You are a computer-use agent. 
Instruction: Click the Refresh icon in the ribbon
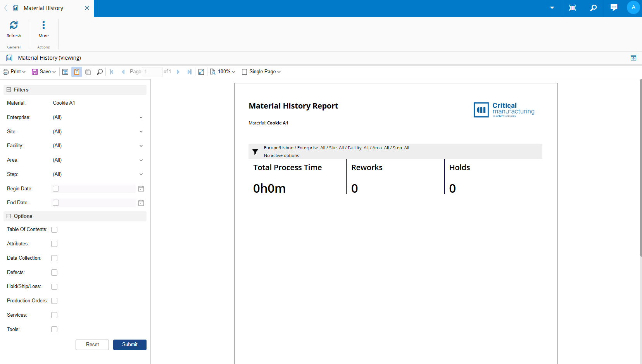tap(14, 26)
